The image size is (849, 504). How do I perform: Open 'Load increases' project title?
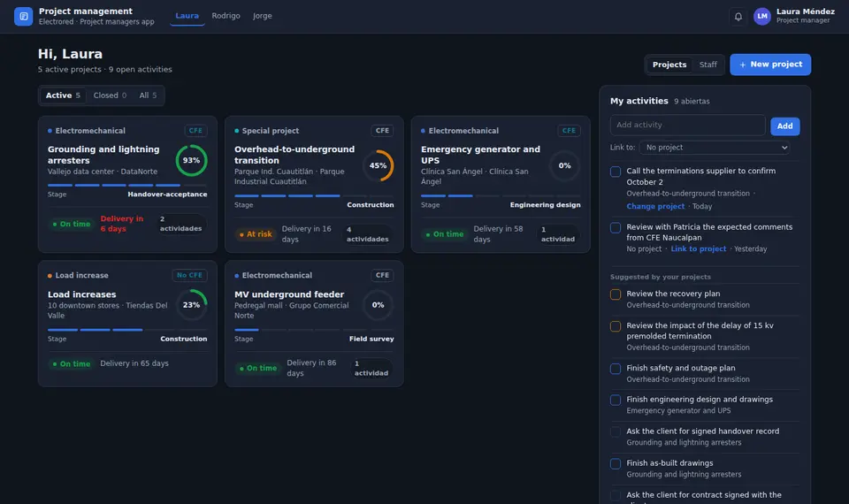[x=81, y=294]
